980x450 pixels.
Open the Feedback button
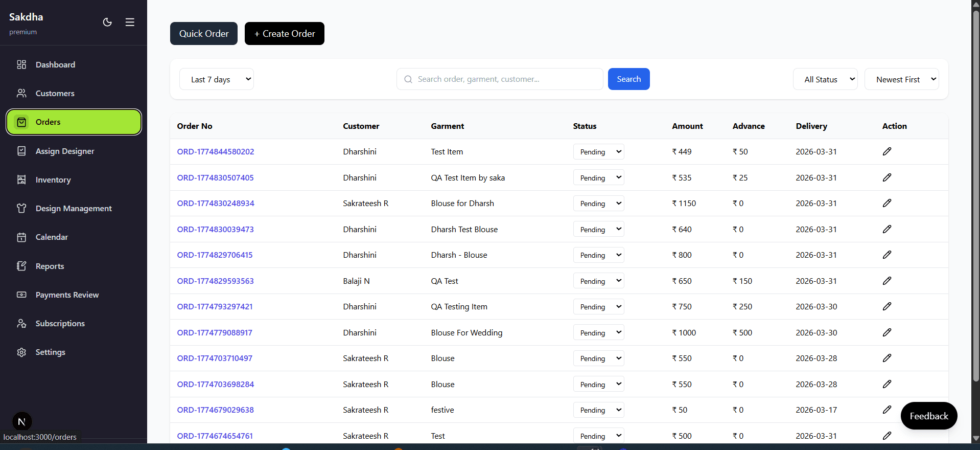click(929, 416)
